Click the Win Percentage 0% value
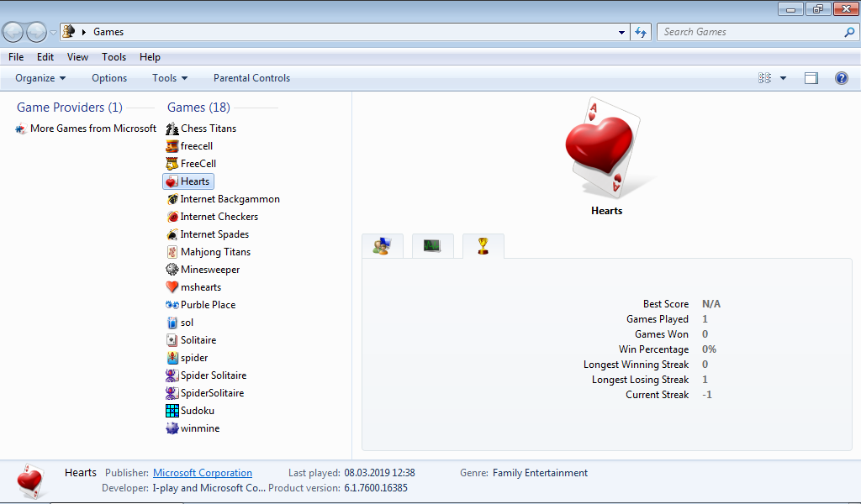 (709, 349)
